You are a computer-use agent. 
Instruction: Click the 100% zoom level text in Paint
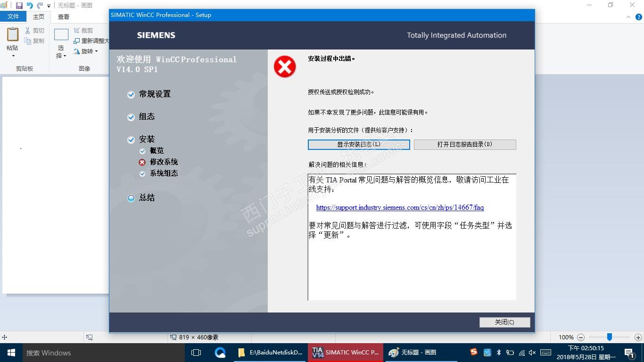[x=566, y=337]
